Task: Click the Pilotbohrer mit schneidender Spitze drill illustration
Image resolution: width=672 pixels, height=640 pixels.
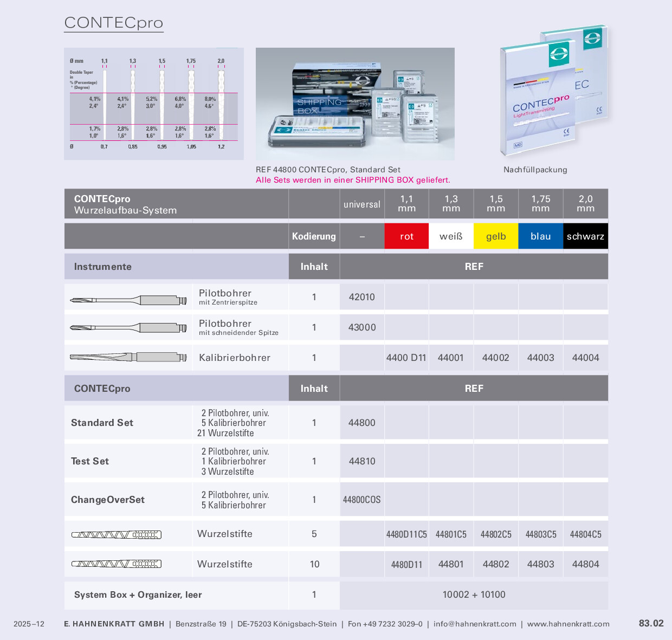Action: pos(128,327)
